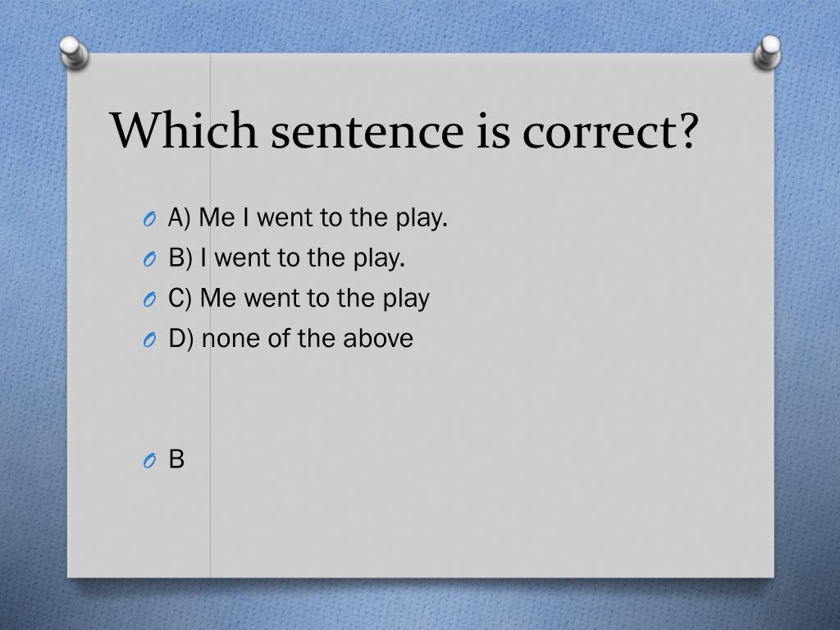The width and height of the screenshot is (840, 630).
Task: Choose answer "Me went to the play"
Action: point(314,299)
